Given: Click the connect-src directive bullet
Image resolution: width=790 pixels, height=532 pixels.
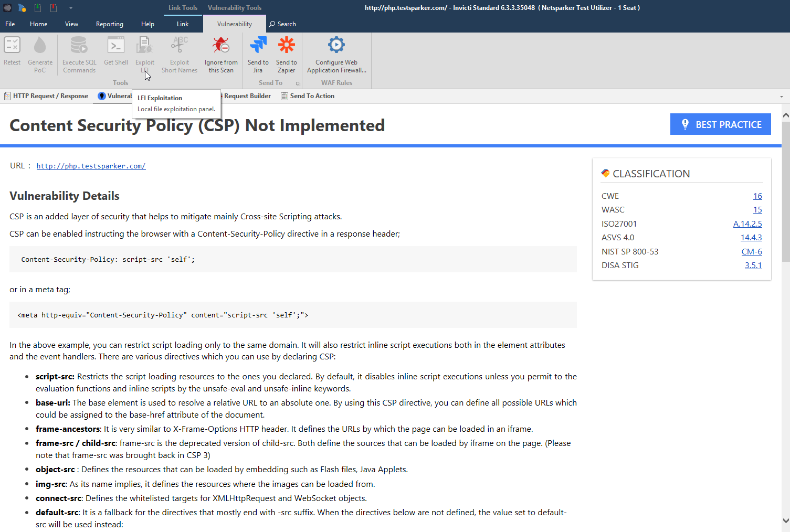Looking at the screenshot, I should (201, 498).
